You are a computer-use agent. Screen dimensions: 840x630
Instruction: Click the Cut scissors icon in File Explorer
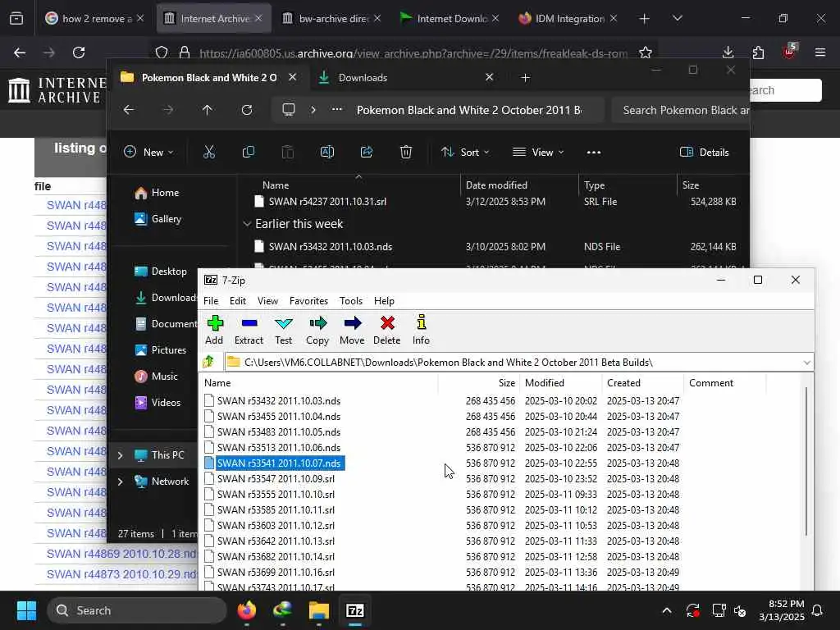(209, 152)
